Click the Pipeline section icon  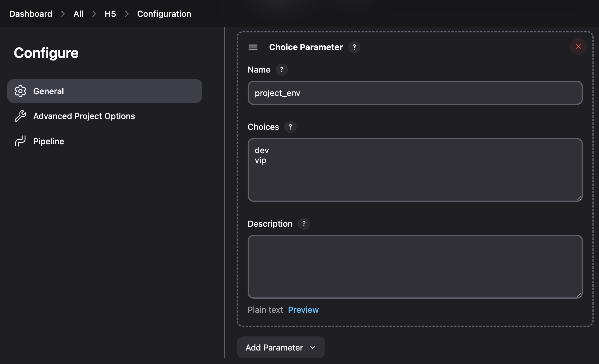pyautogui.click(x=20, y=141)
